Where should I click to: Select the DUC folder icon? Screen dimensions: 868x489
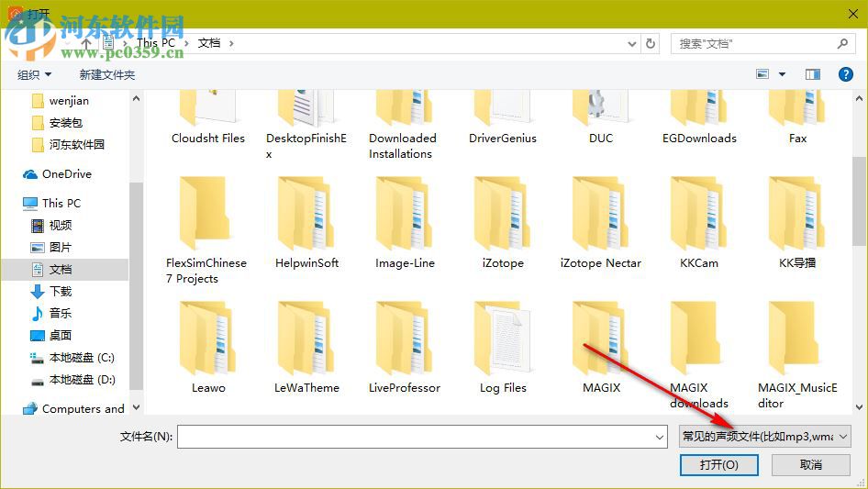coord(600,108)
